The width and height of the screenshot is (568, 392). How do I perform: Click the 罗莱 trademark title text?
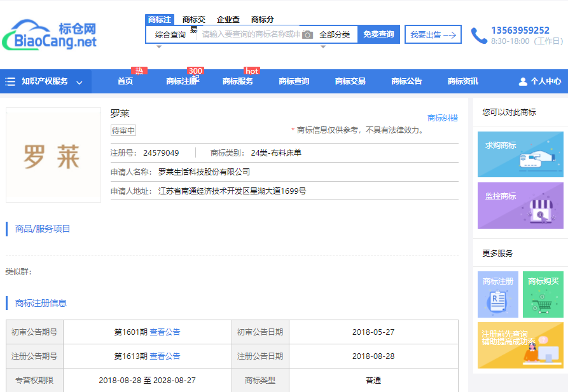point(120,113)
